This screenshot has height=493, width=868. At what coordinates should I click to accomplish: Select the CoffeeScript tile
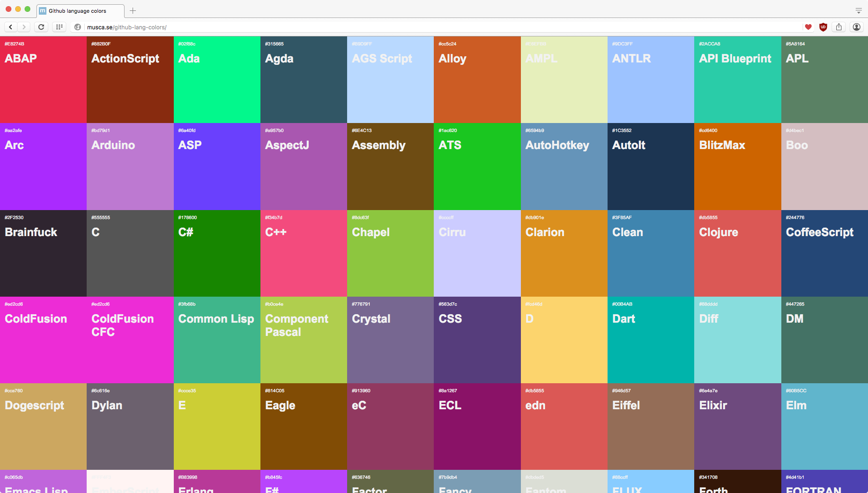[x=824, y=253]
